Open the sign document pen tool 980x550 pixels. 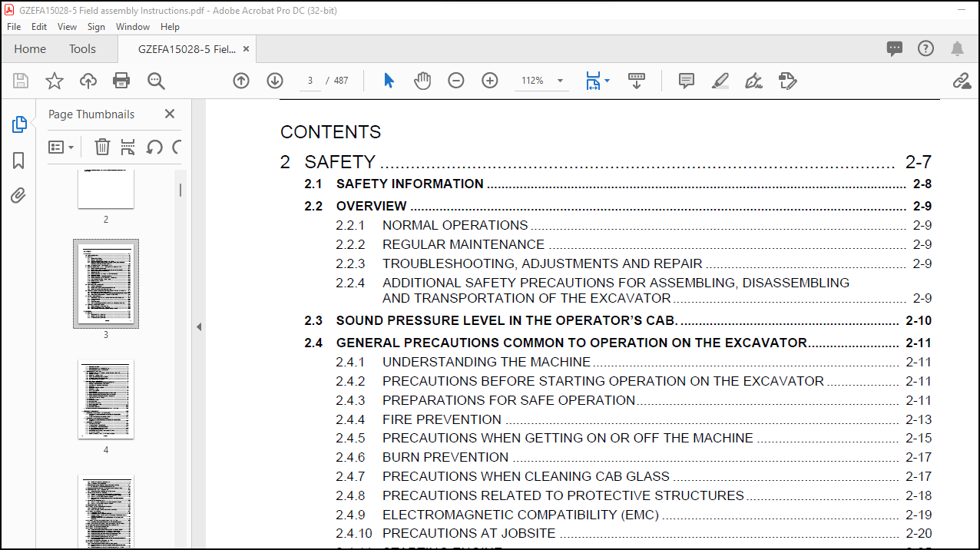[753, 81]
